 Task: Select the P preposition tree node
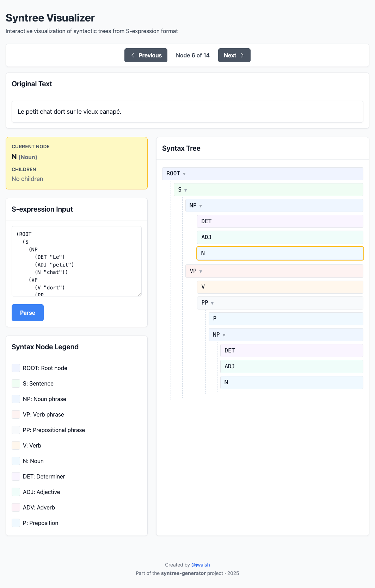(285, 319)
